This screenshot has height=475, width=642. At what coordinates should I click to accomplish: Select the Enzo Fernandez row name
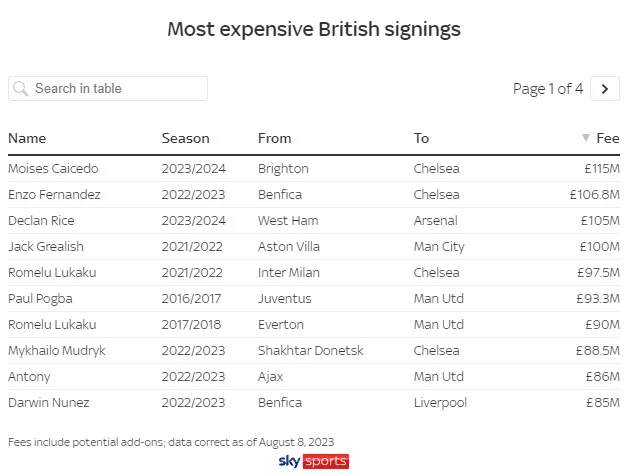54,195
